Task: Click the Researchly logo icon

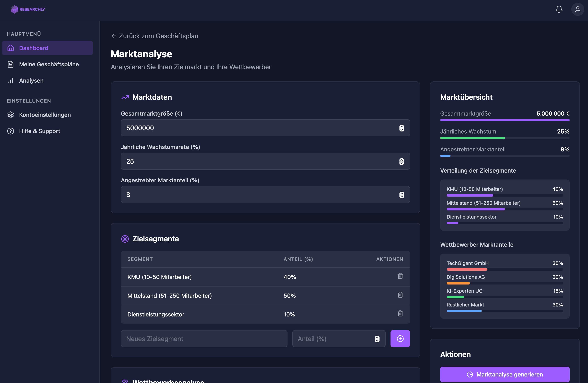Action: pos(14,9)
